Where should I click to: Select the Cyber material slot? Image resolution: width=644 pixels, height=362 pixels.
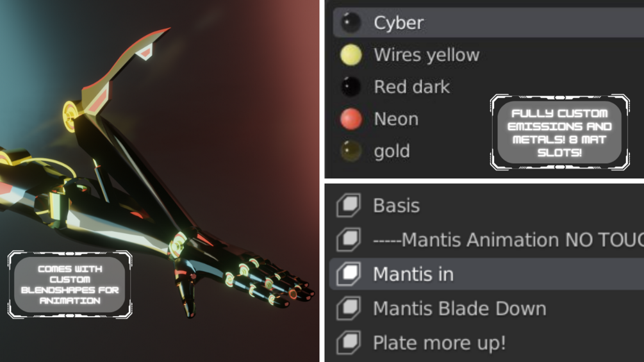pyautogui.click(x=488, y=22)
